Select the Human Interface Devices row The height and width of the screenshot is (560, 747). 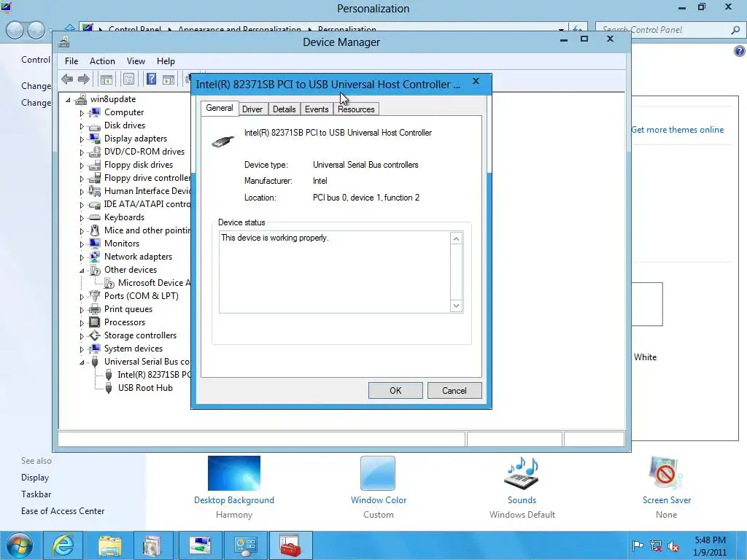pyautogui.click(x=147, y=191)
